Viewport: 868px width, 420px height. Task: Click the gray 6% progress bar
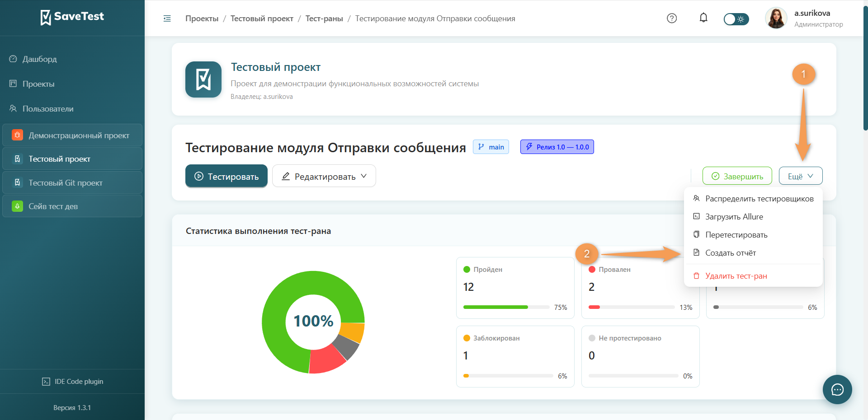click(x=758, y=307)
